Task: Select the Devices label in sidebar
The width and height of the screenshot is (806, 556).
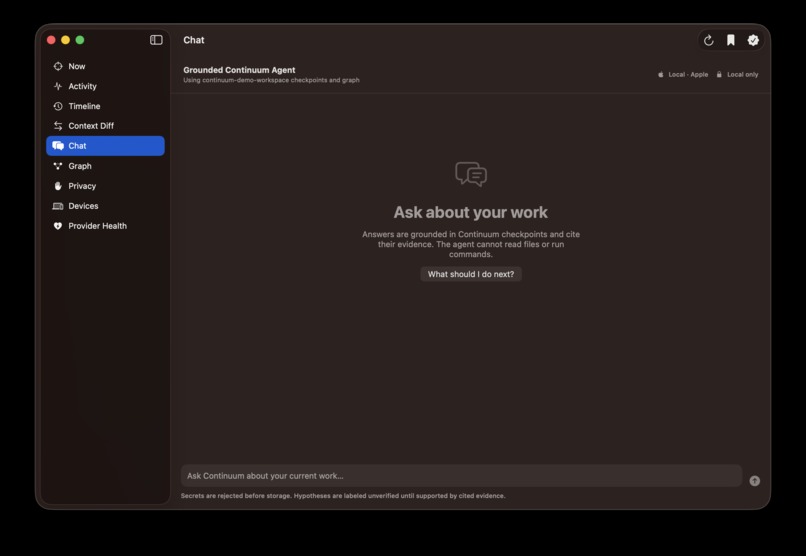Action: point(83,206)
